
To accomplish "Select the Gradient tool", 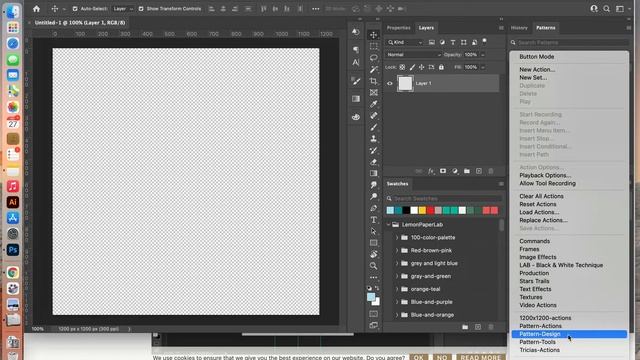I will [x=373, y=173].
